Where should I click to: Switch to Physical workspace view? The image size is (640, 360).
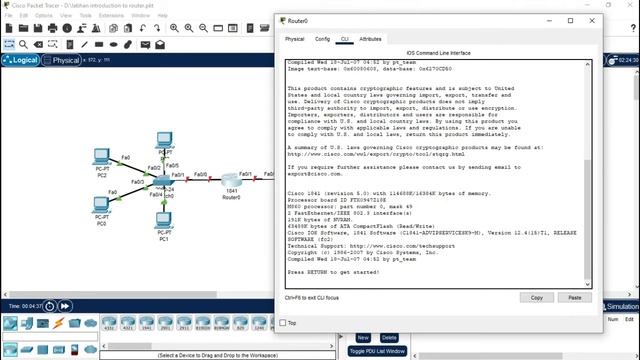(x=61, y=60)
